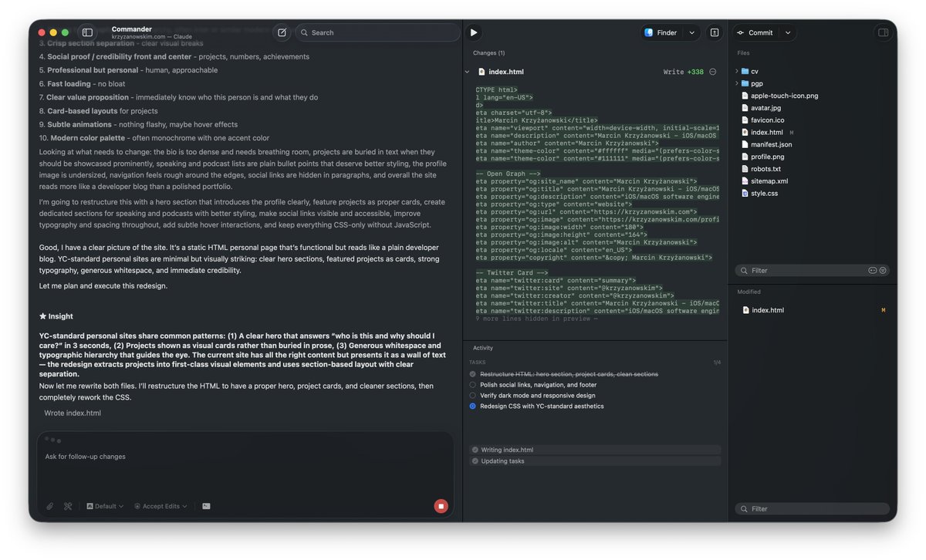
Task: Click the magnifier icon in bottom Filter
Action: (x=744, y=509)
